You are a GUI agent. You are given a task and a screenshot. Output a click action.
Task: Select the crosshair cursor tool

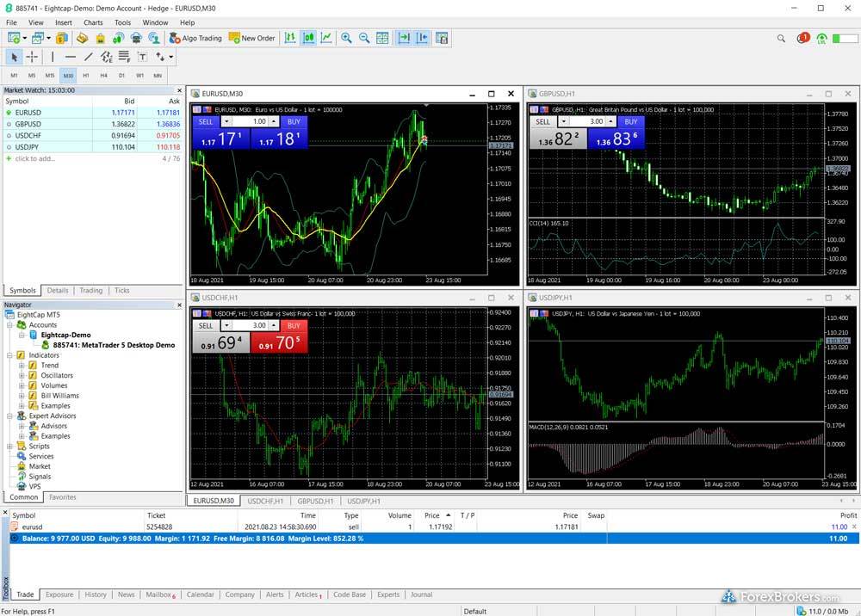pyautogui.click(x=32, y=57)
